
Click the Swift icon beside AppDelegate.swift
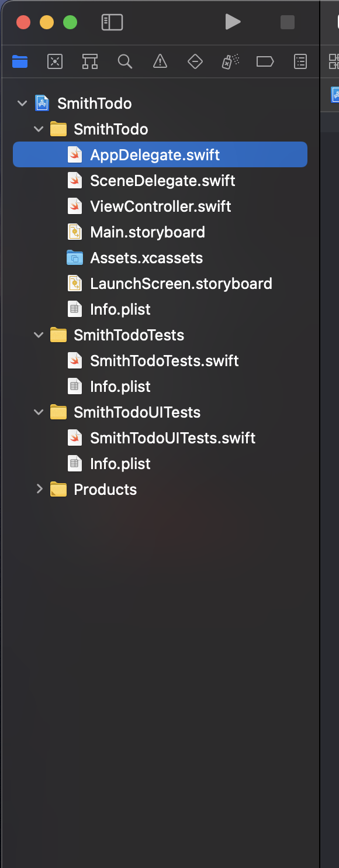pyautogui.click(x=75, y=155)
